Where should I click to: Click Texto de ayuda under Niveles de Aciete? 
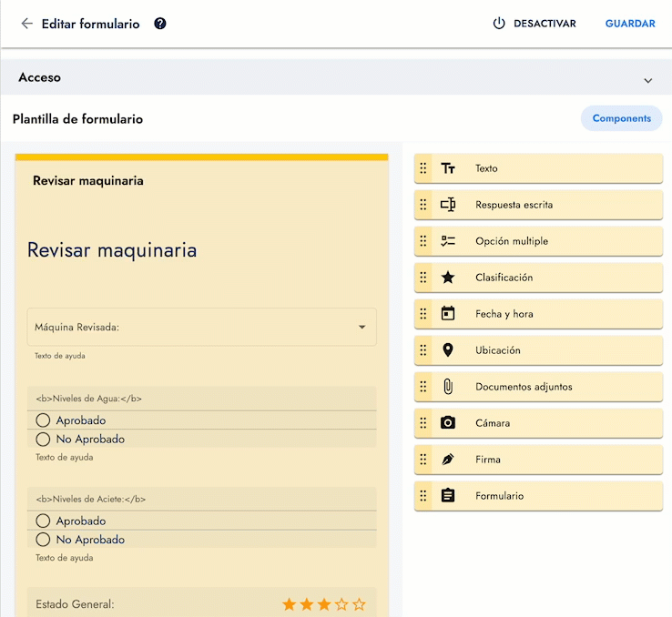[65, 558]
